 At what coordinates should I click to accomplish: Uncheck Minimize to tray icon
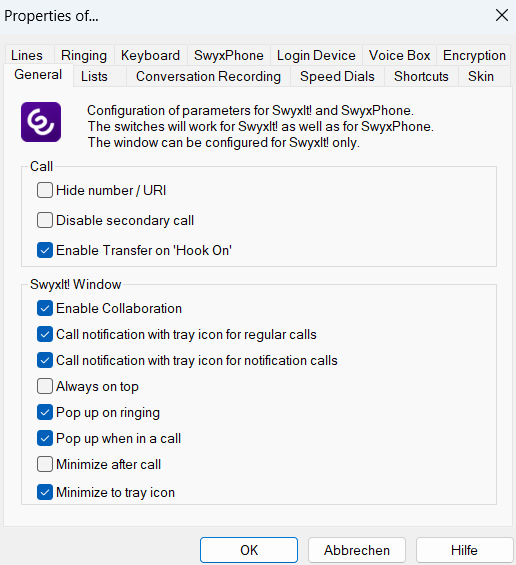tap(45, 492)
